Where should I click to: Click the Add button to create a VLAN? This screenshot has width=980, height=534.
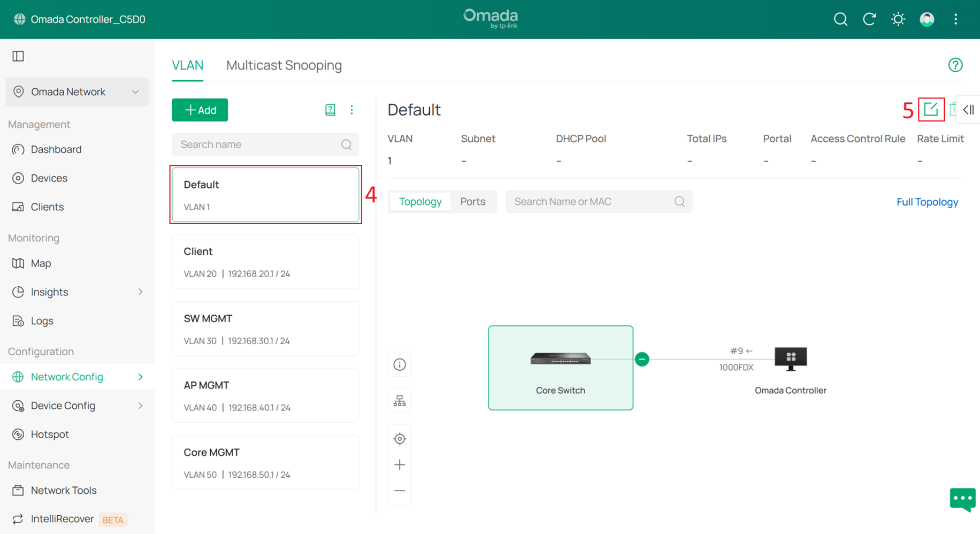pyautogui.click(x=200, y=110)
